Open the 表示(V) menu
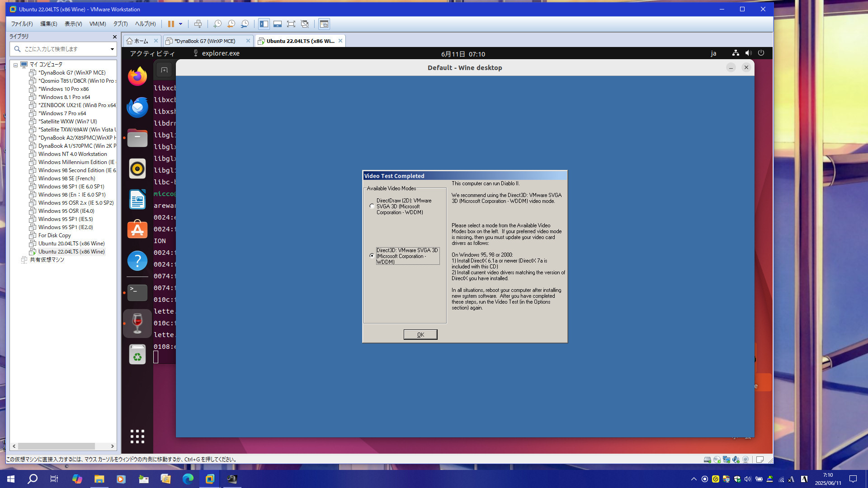The width and height of the screenshot is (868, 488). pos(73,24)
